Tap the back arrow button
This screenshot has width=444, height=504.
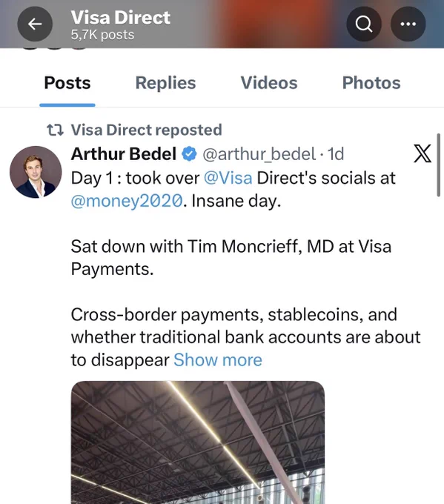tap(35, 24)
